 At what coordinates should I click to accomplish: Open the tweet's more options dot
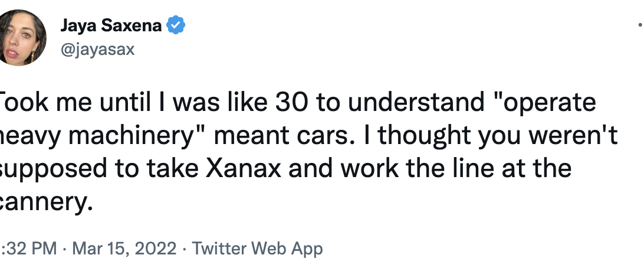pyautogui.click(x=640, y=25)
